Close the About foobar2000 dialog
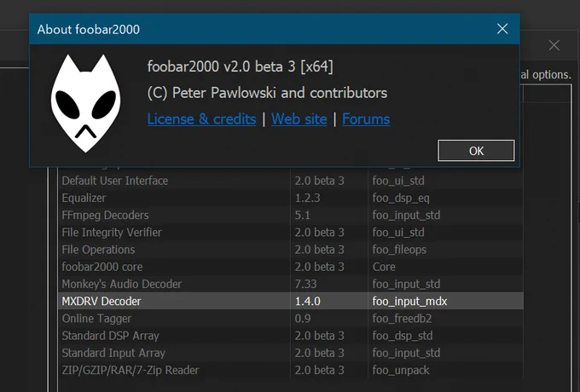580x392 pixels. [x=502, y=29]
